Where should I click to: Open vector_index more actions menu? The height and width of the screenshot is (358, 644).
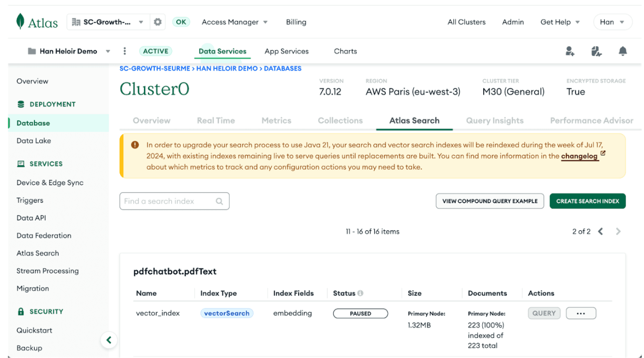581,314
